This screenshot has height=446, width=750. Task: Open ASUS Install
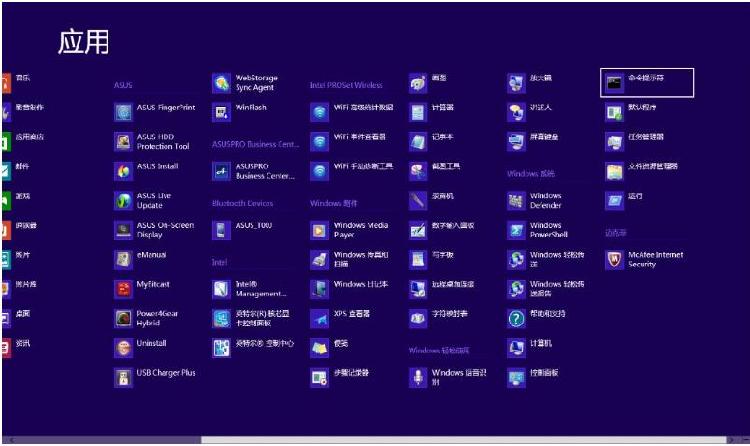click(146, 171)
